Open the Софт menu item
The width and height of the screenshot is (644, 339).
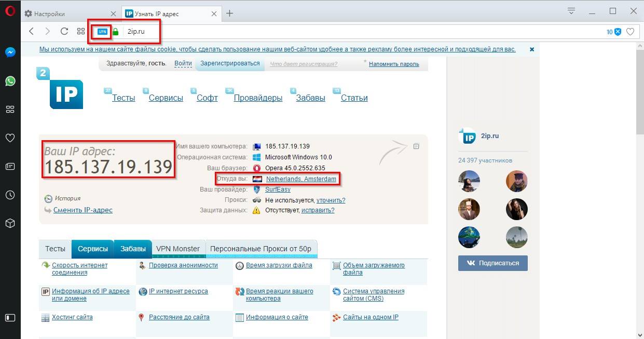click(x=207, y=98)
